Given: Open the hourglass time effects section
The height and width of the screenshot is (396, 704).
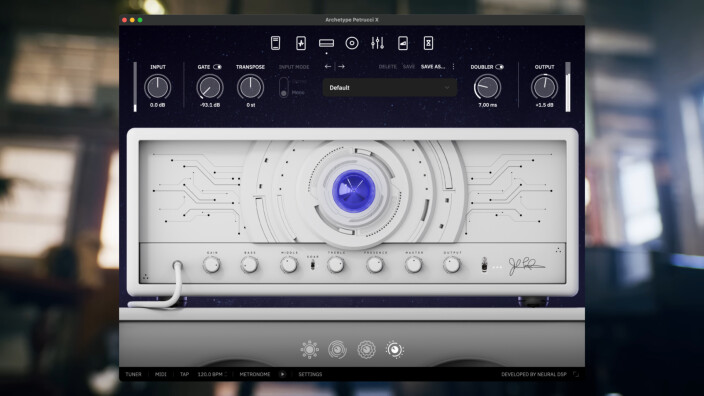Looking at the screenshot, I should coord(428,43).
